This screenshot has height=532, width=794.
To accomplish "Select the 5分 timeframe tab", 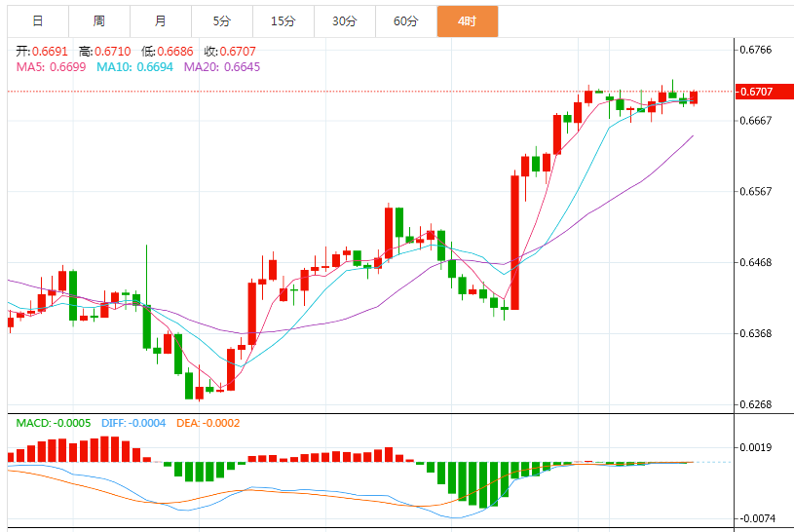I will pyautogui.click(x=222, y=21).
